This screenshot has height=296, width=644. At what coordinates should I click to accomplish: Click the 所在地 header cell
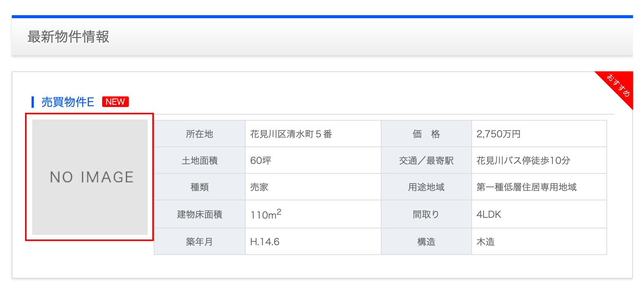coord(199,134)
